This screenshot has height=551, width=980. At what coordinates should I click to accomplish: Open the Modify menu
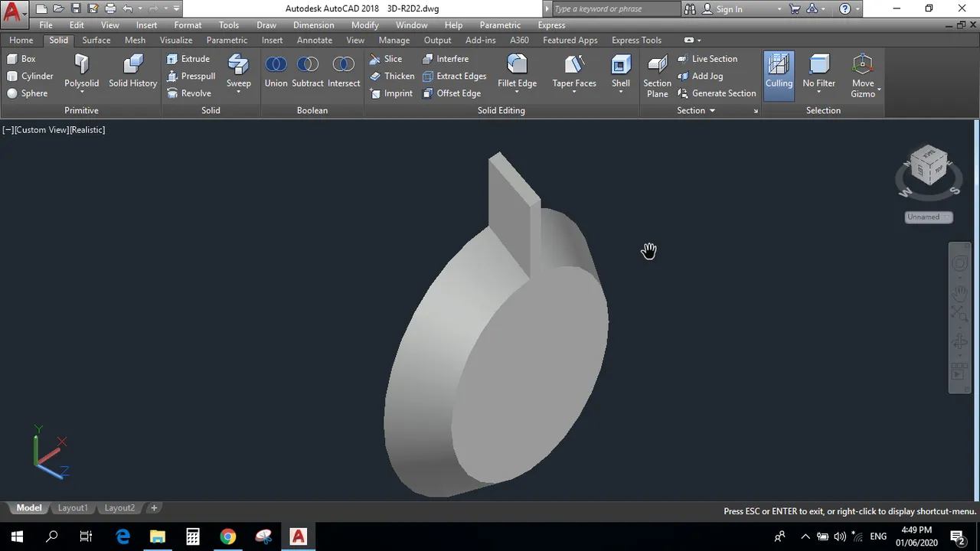pos(365,25)
